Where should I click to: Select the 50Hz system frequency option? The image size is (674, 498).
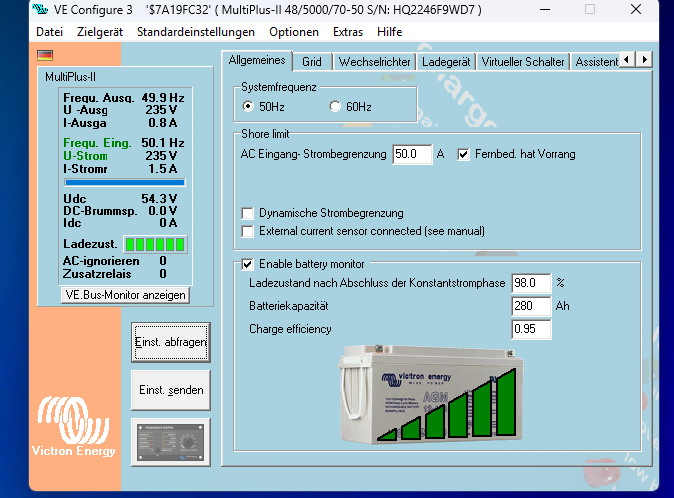point(249,107)
